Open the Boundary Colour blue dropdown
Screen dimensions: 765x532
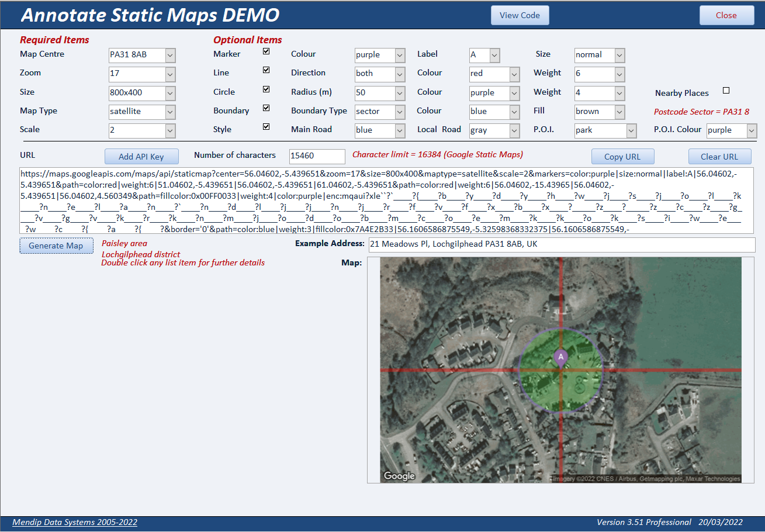pyautogui.click(x=514, y=112)
